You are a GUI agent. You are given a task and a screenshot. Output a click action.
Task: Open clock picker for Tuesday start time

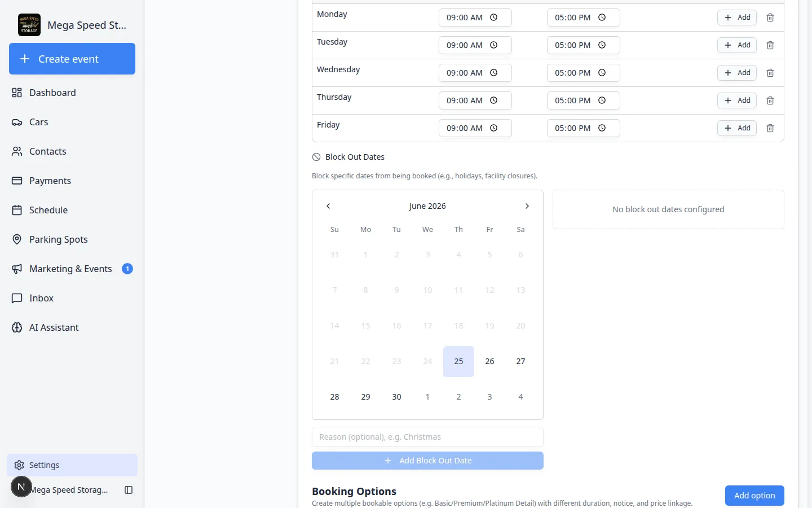point(493,45)
